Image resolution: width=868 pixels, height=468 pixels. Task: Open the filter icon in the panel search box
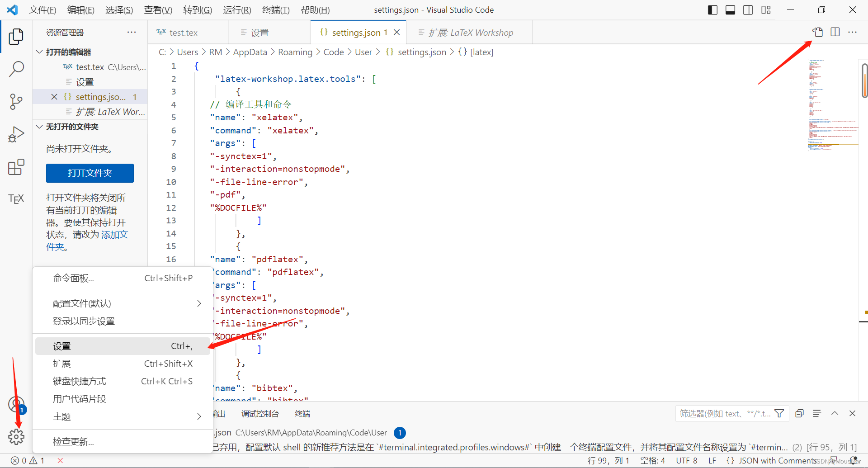coord(779,413)
